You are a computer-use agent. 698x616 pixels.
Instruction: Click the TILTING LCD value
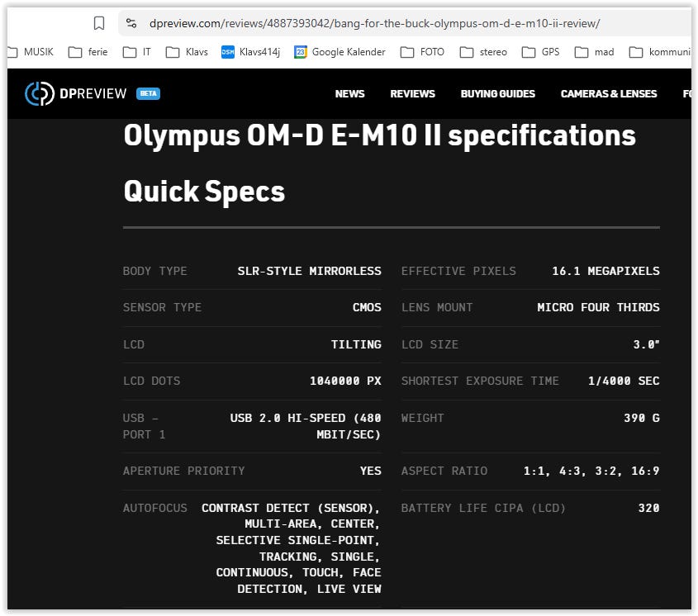(x=356, y=344)
